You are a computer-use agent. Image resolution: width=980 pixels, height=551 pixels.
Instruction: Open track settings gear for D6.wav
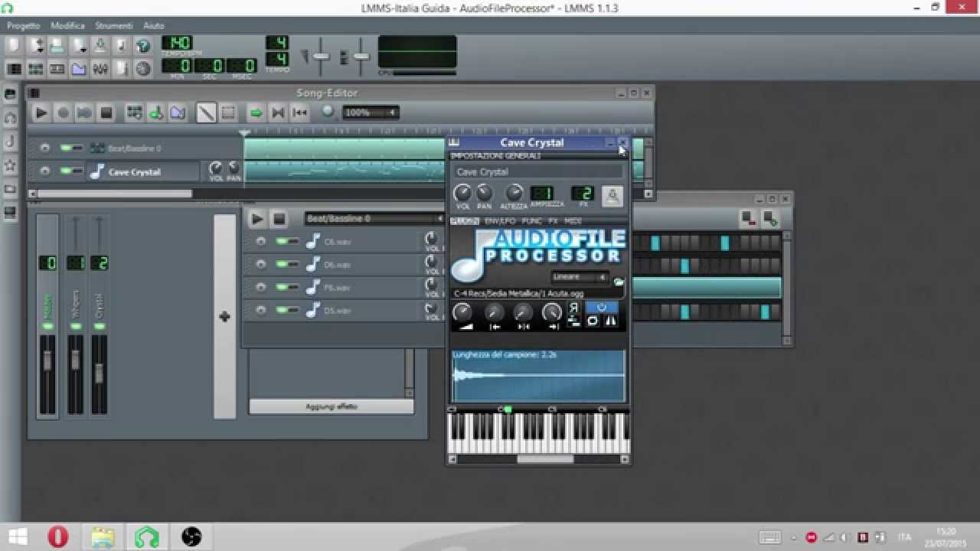261,264
